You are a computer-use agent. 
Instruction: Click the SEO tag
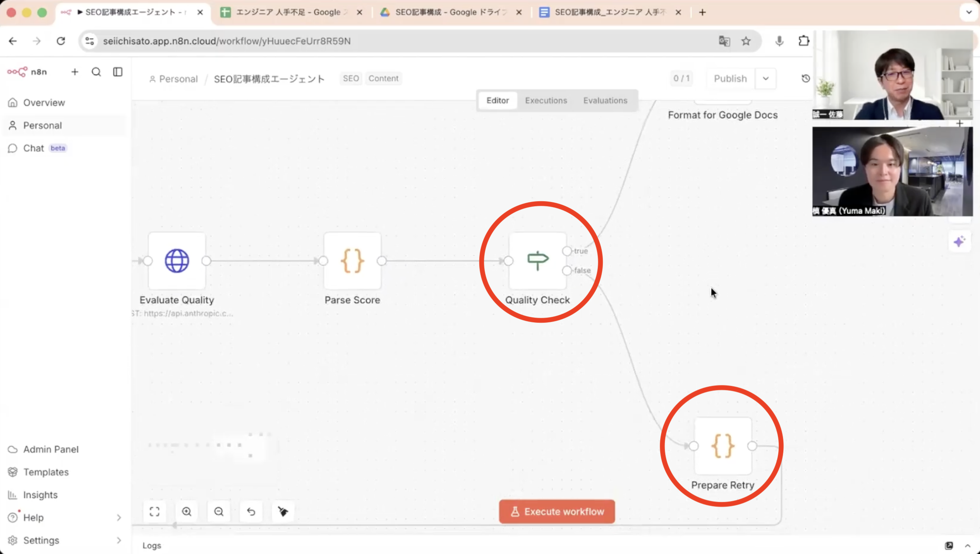pos(351,79)
